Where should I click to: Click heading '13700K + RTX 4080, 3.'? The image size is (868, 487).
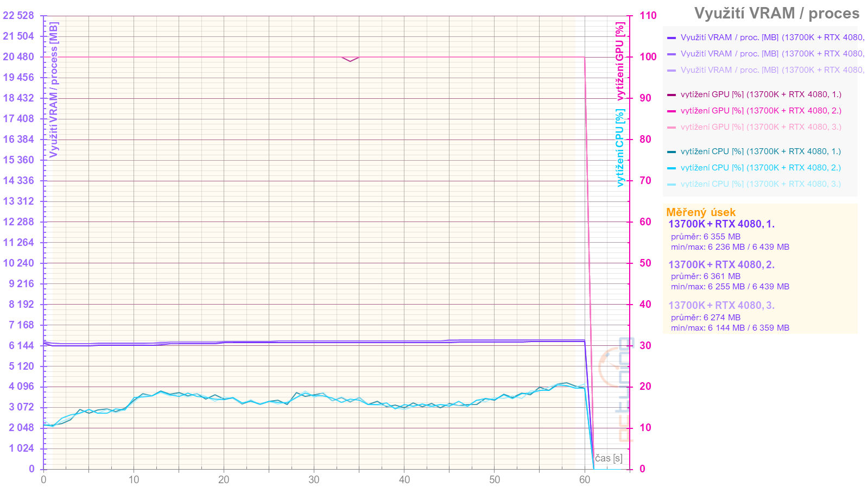click(721, 306)
